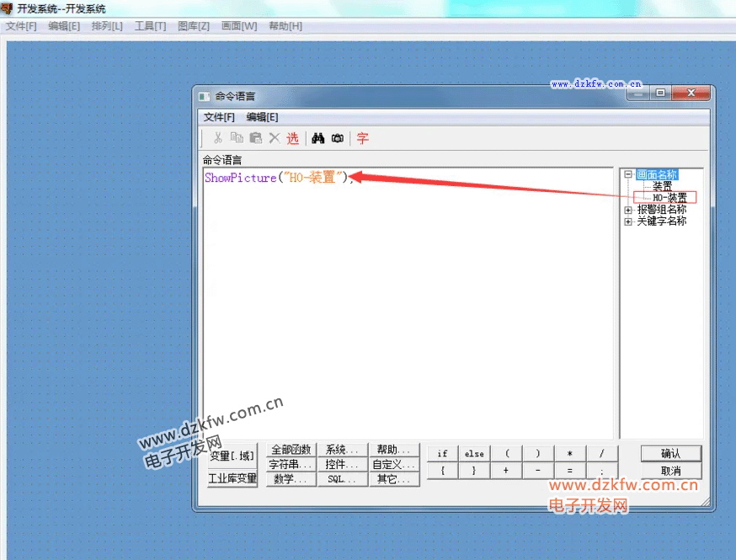Expand the 报警组名称 tree node

(628, 210)
